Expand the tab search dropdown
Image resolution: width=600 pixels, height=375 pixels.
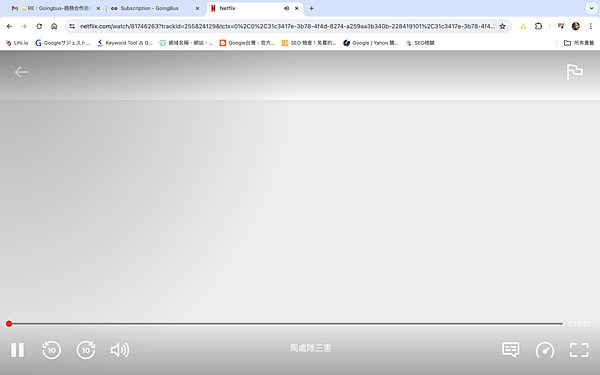click(x=591, y=8)
